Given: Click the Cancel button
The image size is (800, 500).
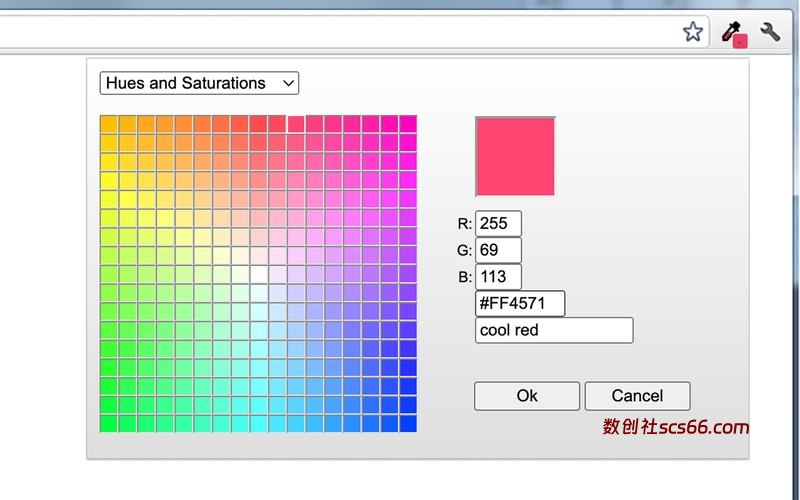Looking at the screenshot, I should pyautogui.click(x=637, y=396).
